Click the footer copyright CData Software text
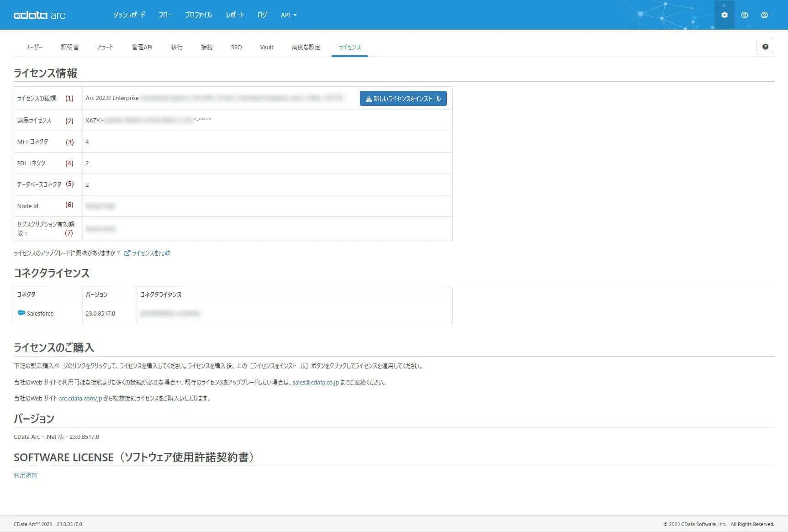This screenshot has width=788, height=532. [719, 524]
